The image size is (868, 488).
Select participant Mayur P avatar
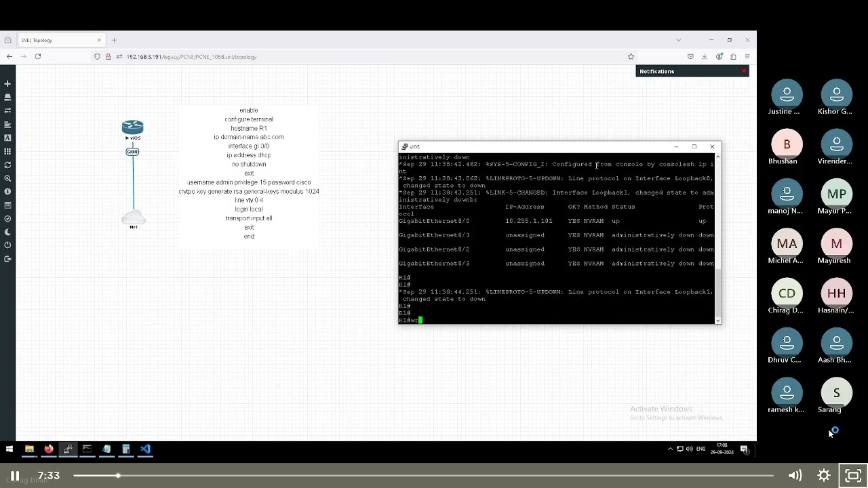836,194
